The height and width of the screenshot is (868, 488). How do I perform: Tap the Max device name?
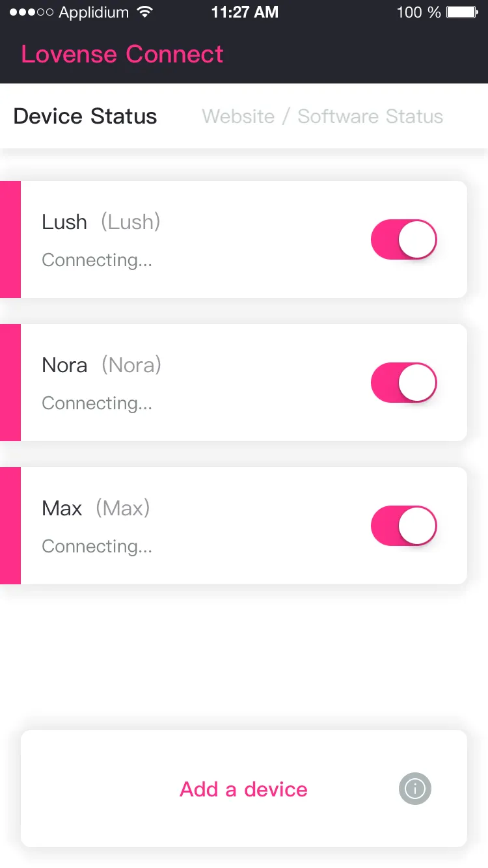coord(62,508)
